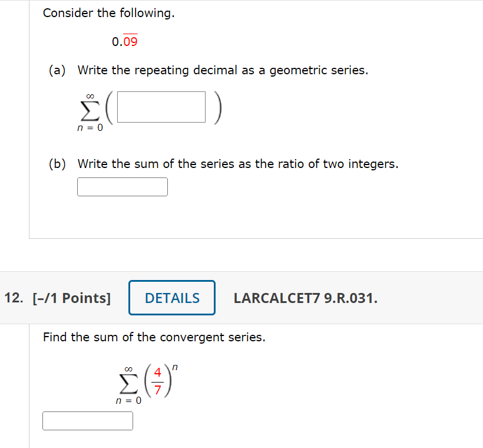Open the DETAILS panel for question 12
Image resolution: width=483 pixels, height=448 pixels.
click(x=171, y=298)
